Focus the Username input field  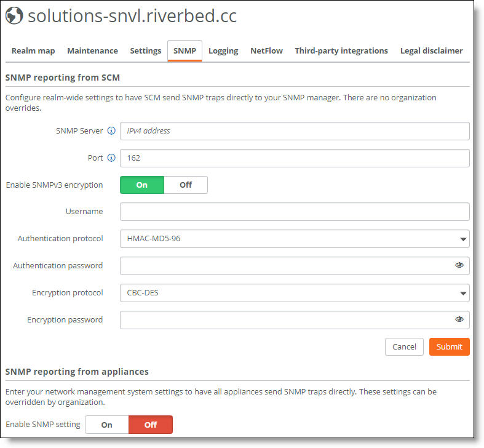click(x=295, y=212)
